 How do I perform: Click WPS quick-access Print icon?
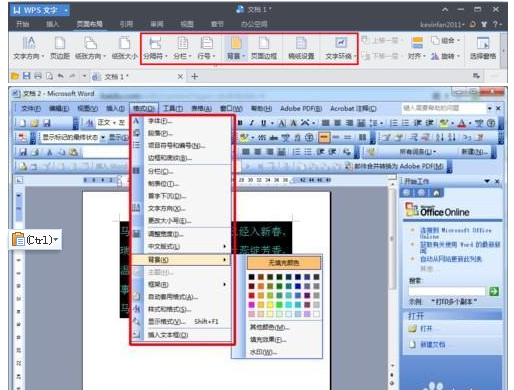tap(38, 76)
